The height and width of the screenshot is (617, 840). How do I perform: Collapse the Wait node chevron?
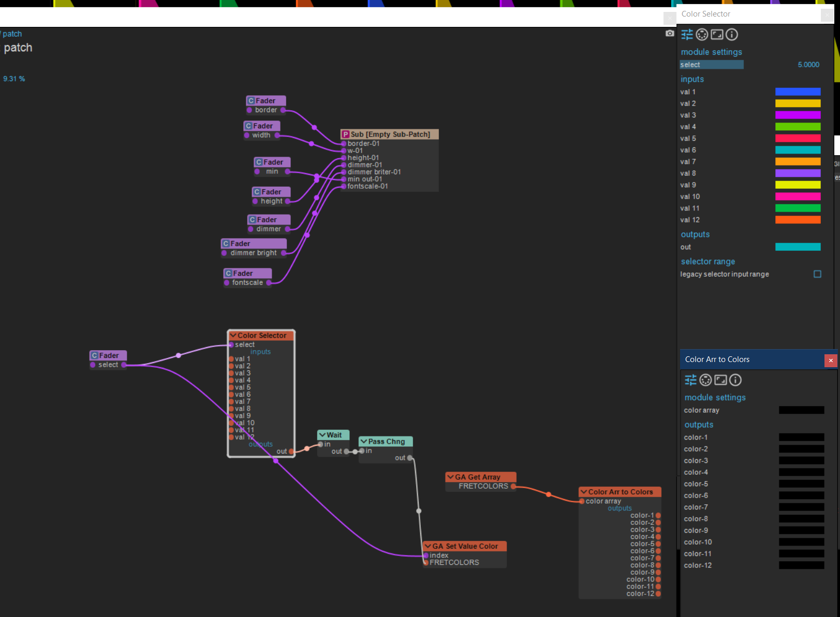[x=322, y=435]
